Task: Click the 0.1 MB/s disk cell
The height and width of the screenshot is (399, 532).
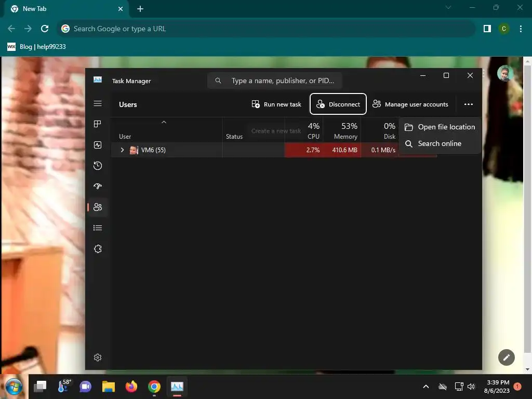Action: point(380,150)
